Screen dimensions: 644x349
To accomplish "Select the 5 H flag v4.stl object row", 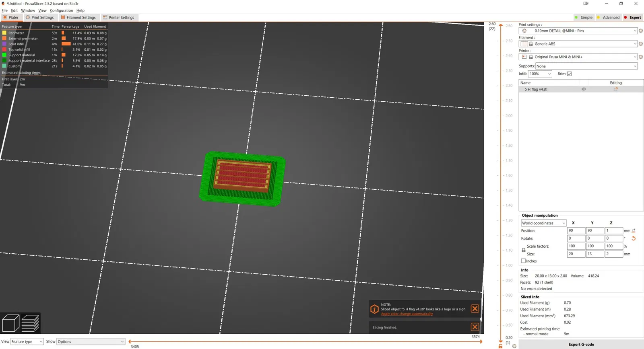I will coord(581,89).
